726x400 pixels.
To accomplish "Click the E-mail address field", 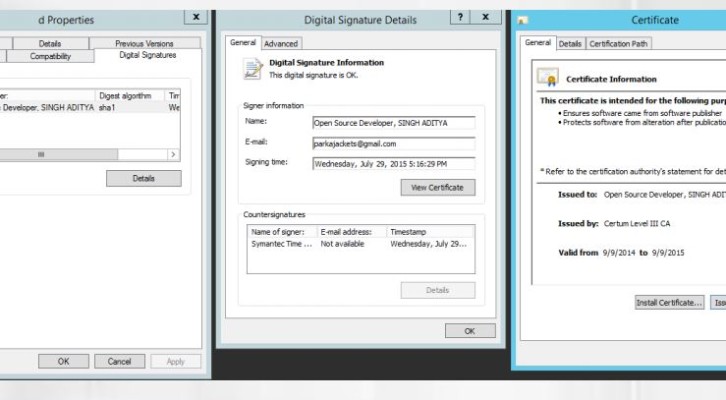I will (x=392, y=143).
